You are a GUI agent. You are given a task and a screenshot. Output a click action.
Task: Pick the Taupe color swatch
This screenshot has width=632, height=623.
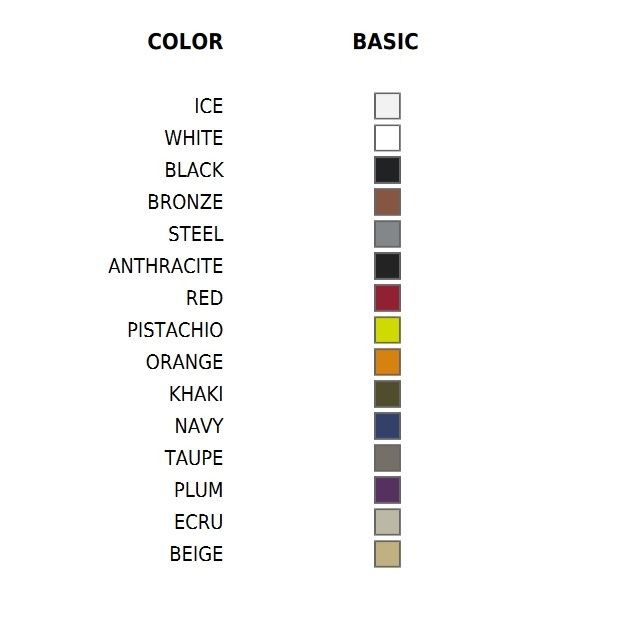pyautogui.click(x=387, y=458)
